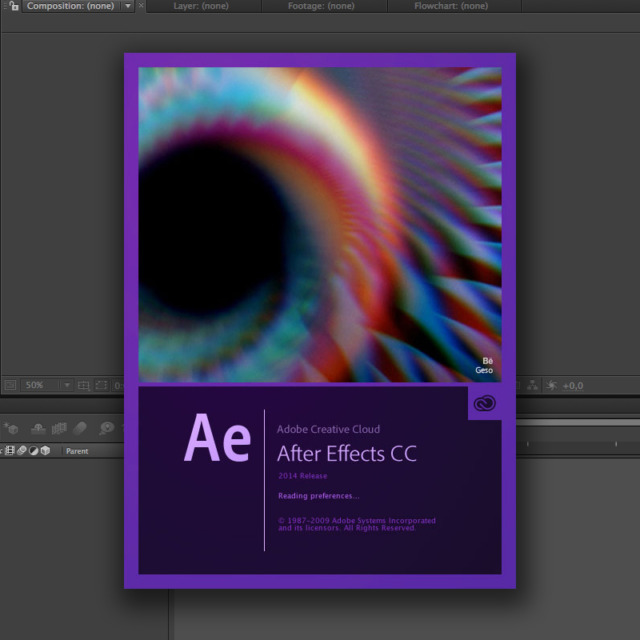This screenshot has height=640, width=640.
Task: Click the Reading preferences status text
Action: point(319,496)
